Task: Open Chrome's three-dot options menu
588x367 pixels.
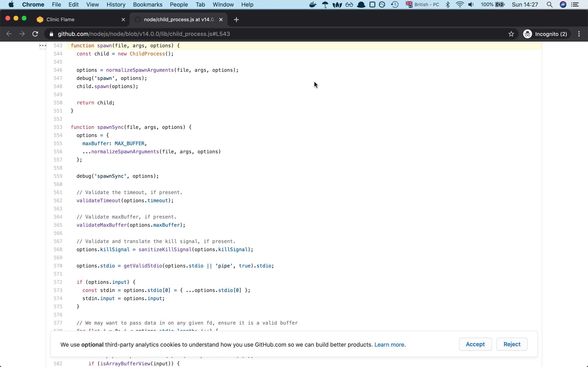Action: [x=579, y=34]
